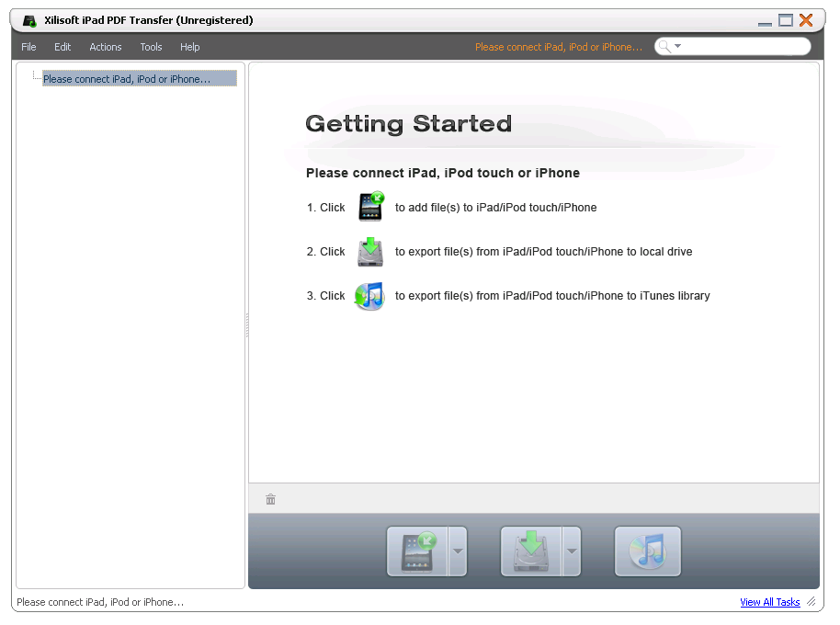
Task: Open the Actions menu
Action: 105,47
